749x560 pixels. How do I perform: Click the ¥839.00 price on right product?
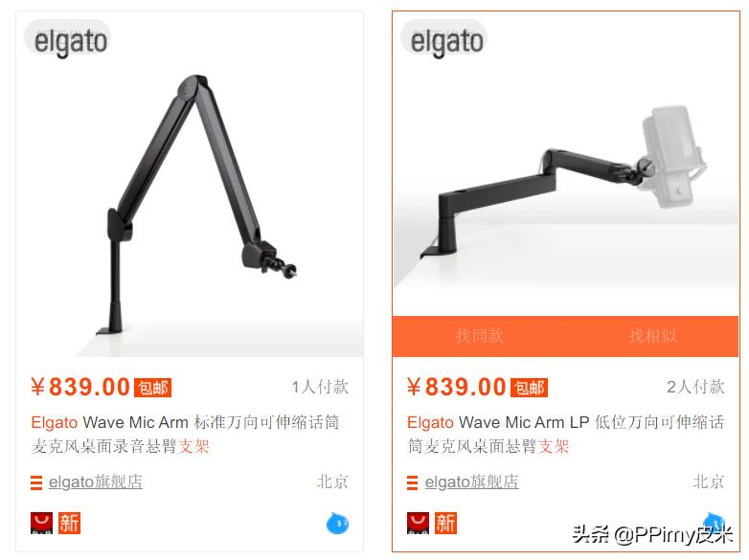click(x=456, y=387)
